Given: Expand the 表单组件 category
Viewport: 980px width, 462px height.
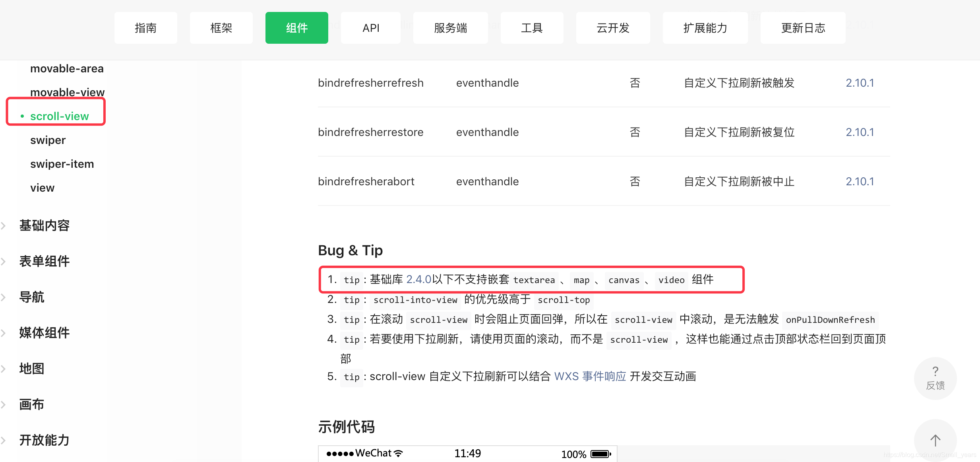Looking at the screenshot, I should 44,261.
